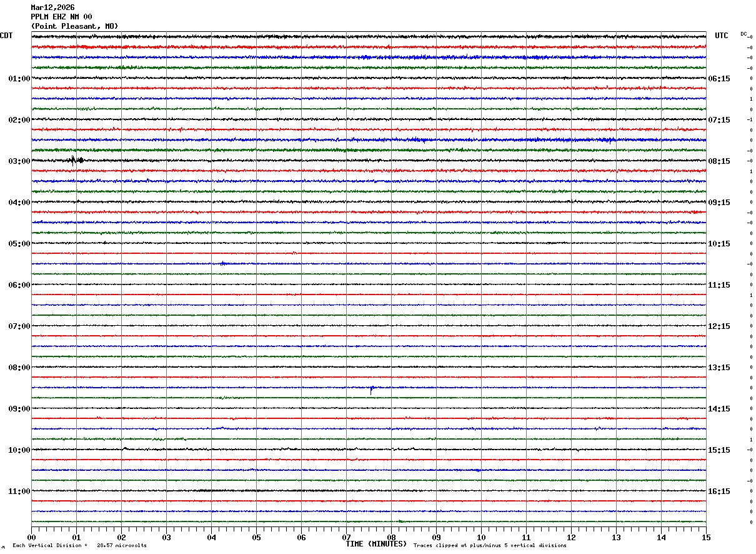
Task: Select the 04:00 CDT time label
Action: [19, 203]
